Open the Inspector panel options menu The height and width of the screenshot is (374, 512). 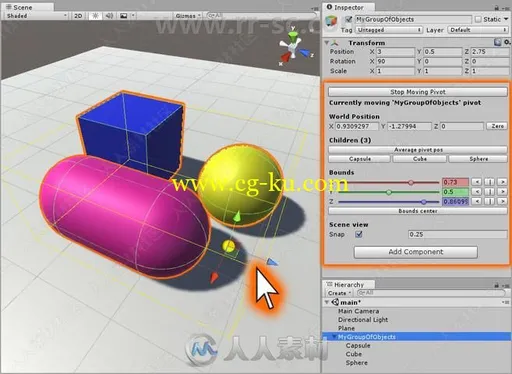click(506, 8)
